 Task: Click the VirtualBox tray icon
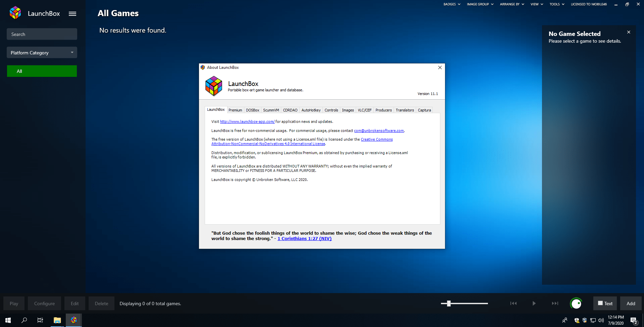click(x=585, y=320)
